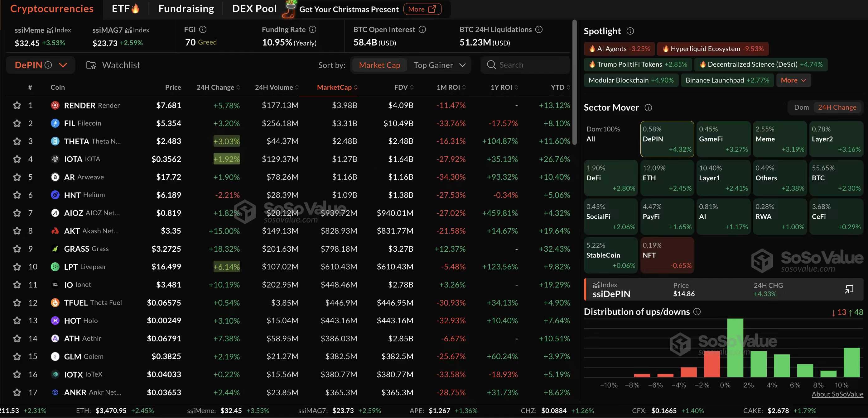This screenshot has height=418, width=868.
Task: Open FGI info icon
Action: pyautogui.click(x=203, y=30)
